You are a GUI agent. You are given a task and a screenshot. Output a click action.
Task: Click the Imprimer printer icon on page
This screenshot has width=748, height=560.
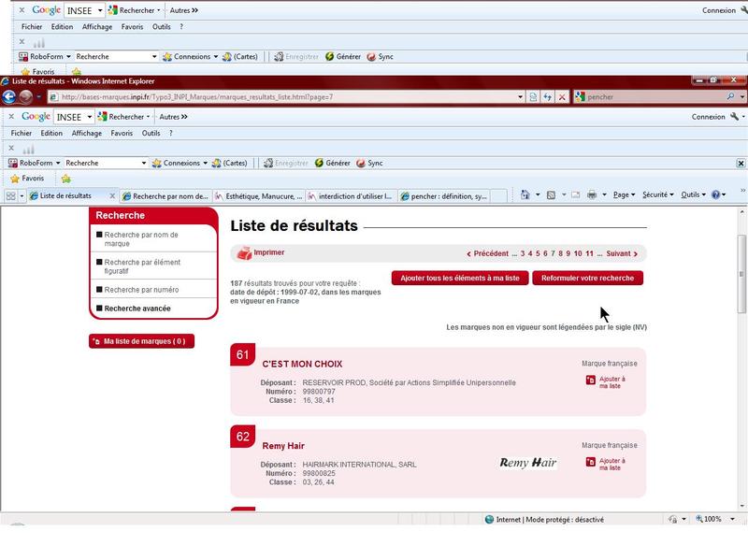click(x=244, y=252)
